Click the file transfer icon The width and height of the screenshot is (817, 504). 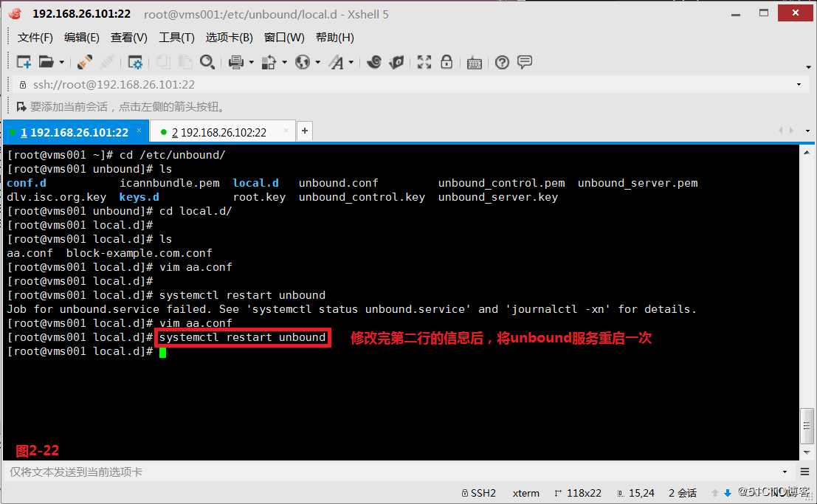point(269,63)
